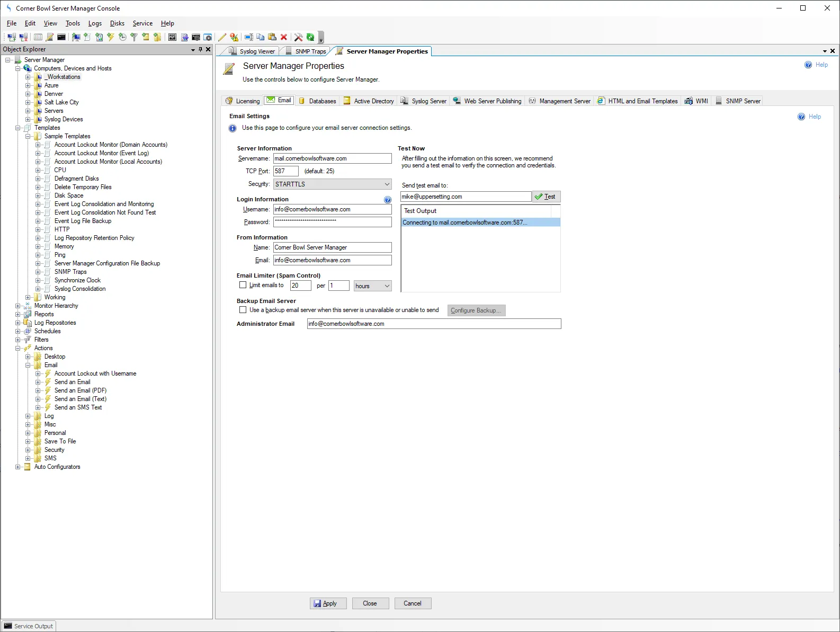Open the Web Server Publishing tab

click(487, 101)
